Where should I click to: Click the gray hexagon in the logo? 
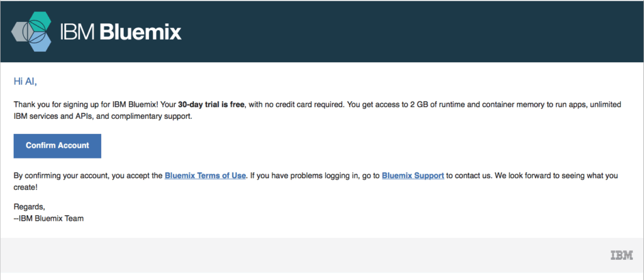21,31
